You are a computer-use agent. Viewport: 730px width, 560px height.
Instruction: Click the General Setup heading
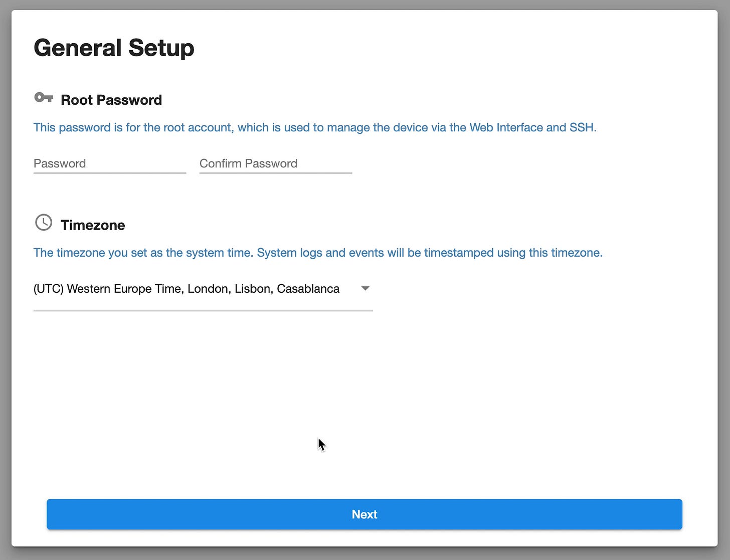pos(113,48)
